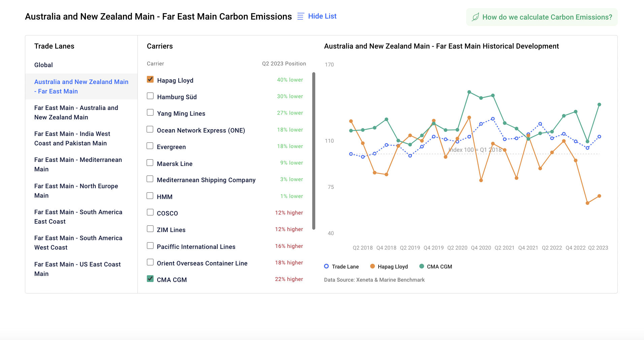This screenshot has height=340, width=644.
Task: Click the Q2 2018 axis label
Action: coord(362,248)
